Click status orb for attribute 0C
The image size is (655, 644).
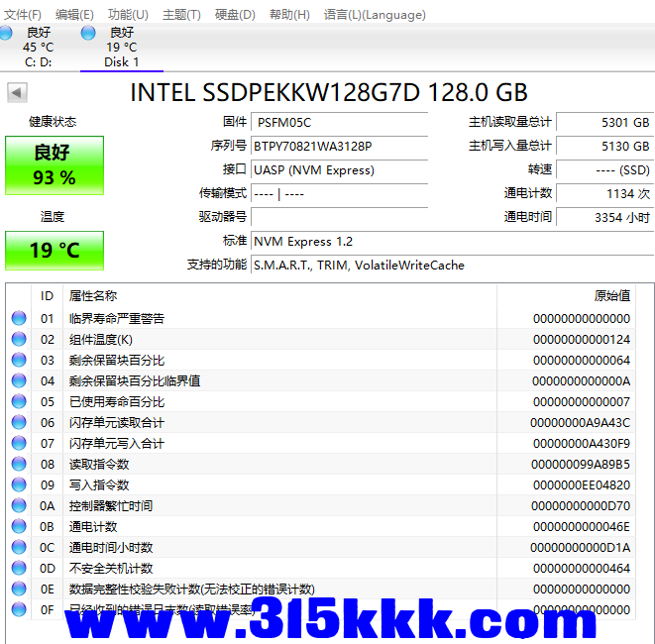coord(19,547)
